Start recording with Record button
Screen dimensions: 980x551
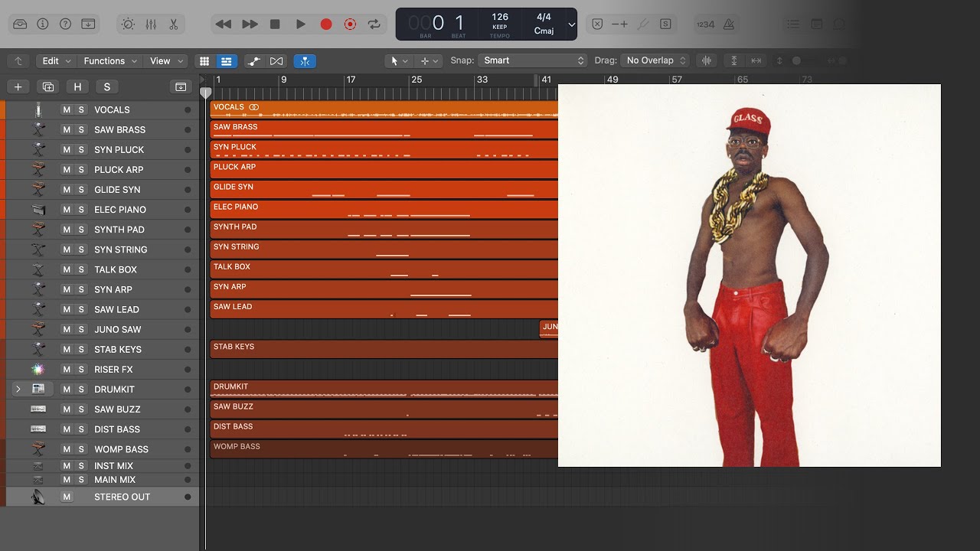326,24
